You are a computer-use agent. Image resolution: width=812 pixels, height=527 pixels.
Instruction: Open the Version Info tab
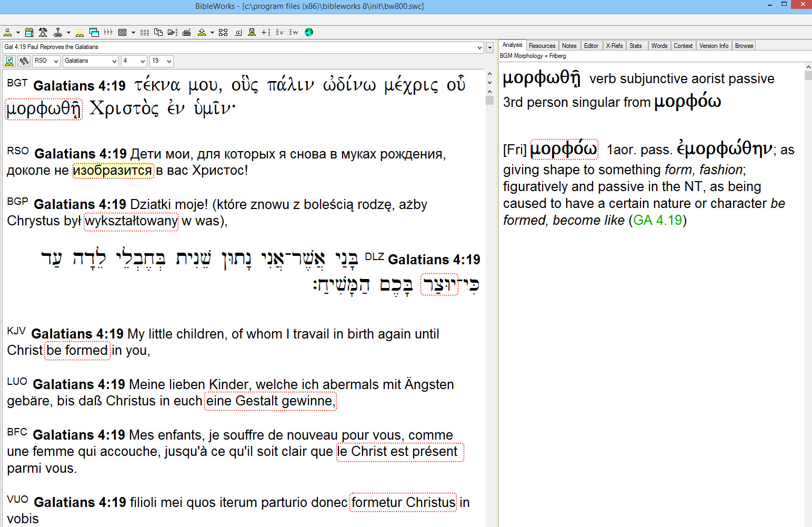714,46
